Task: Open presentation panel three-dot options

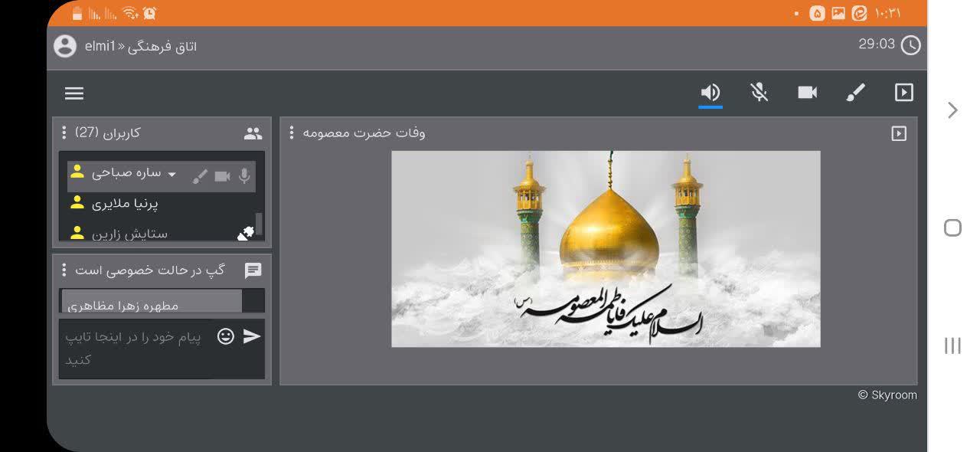Action: [x=291, y=133]
